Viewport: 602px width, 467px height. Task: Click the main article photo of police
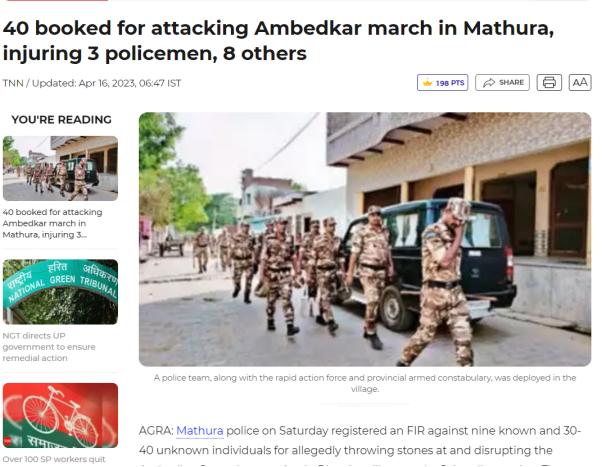(x=365, y=239)
